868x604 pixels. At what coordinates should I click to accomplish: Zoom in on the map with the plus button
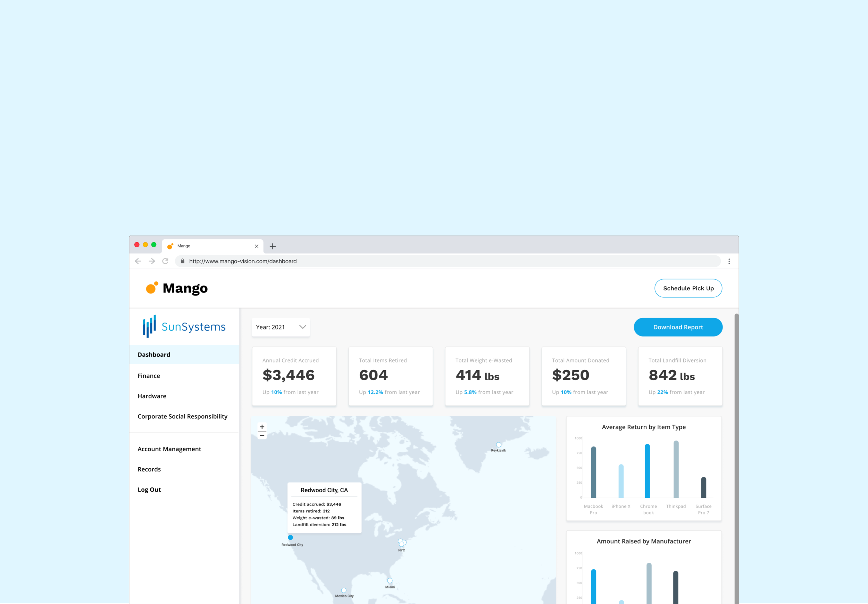click(x=262, y=427)
